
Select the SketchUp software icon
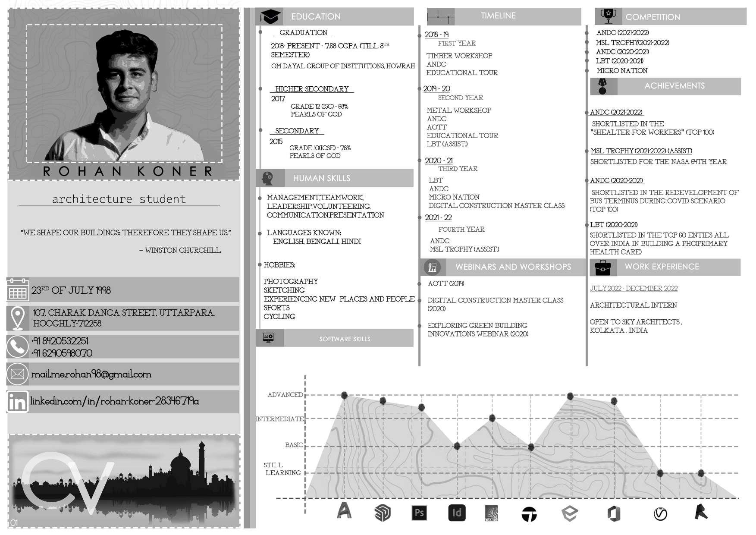click(382, 513)
